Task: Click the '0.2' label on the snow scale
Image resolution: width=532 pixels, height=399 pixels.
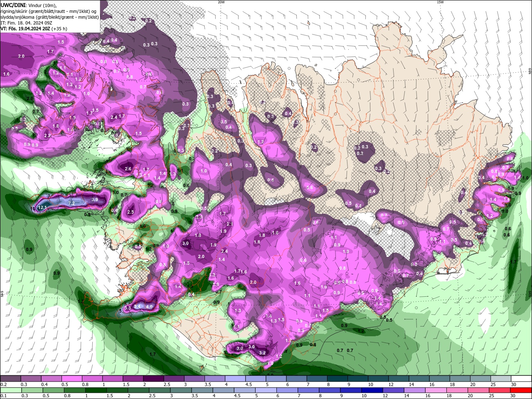Action: pos(3,384)
